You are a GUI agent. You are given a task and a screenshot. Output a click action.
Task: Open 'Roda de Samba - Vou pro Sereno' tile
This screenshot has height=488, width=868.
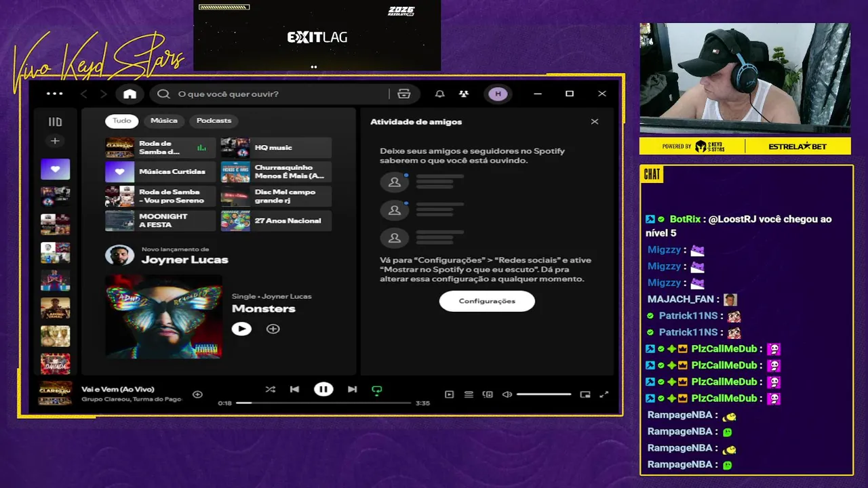160,197
